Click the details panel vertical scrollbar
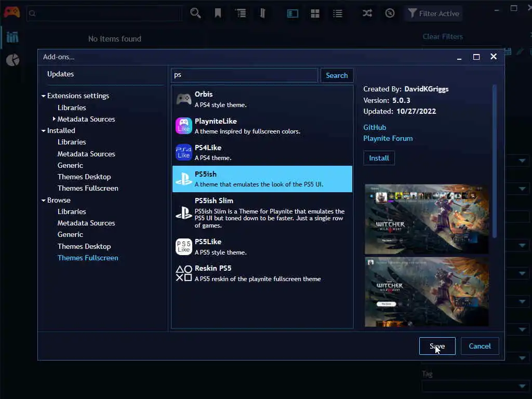The width and height of the screenshot is (532, 399). pos(495,161)
